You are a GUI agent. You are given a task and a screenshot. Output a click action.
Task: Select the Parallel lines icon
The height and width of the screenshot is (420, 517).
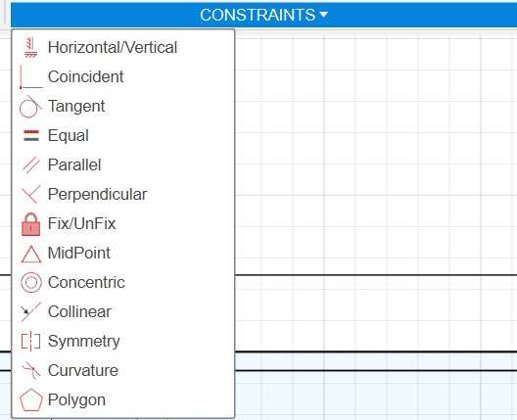coord(31,164)
